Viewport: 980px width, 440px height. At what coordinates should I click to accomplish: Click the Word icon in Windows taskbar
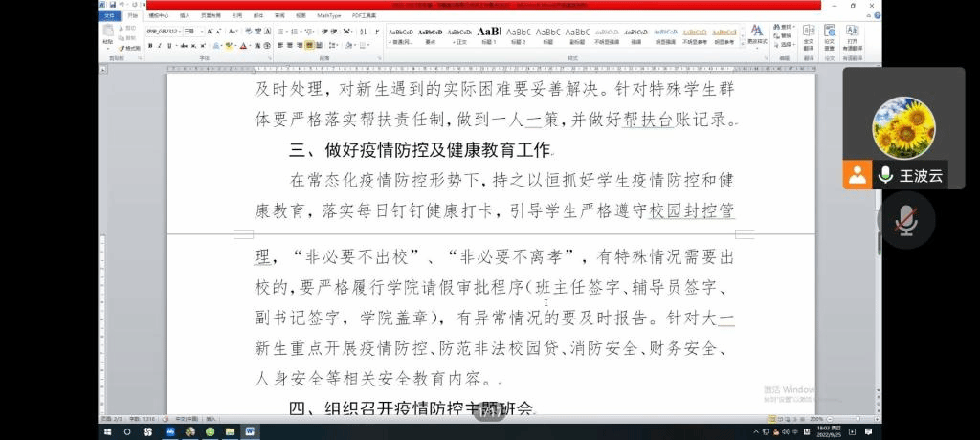[251, 431]
